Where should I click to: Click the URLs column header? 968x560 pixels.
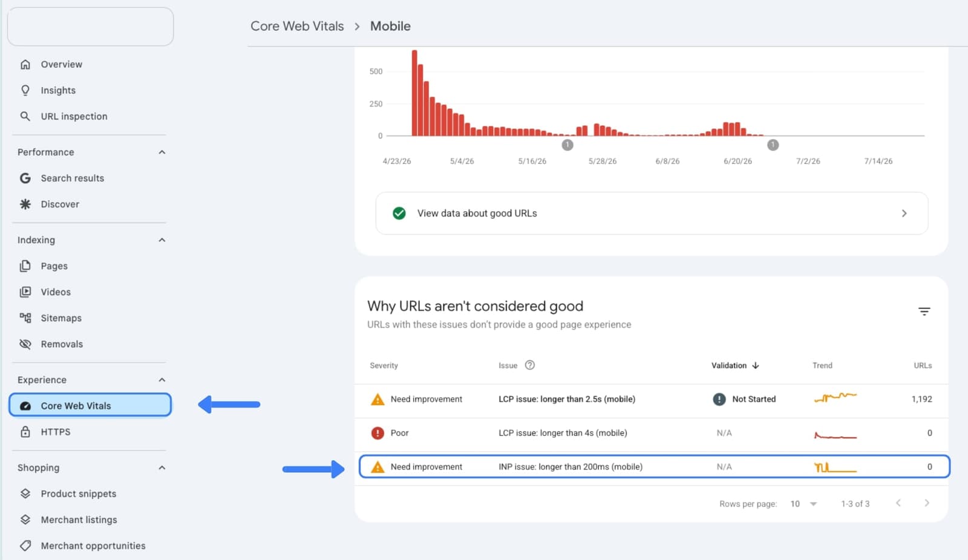pos(923,365)
